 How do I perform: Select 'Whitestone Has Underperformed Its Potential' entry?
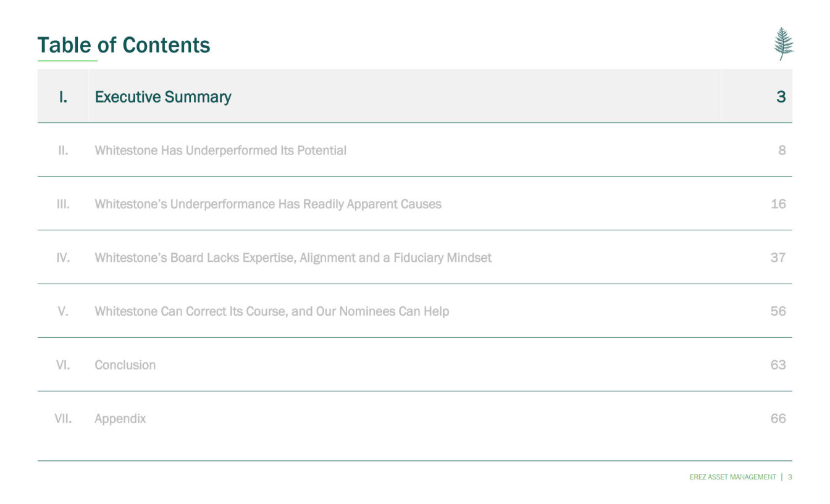click(220, 151)
